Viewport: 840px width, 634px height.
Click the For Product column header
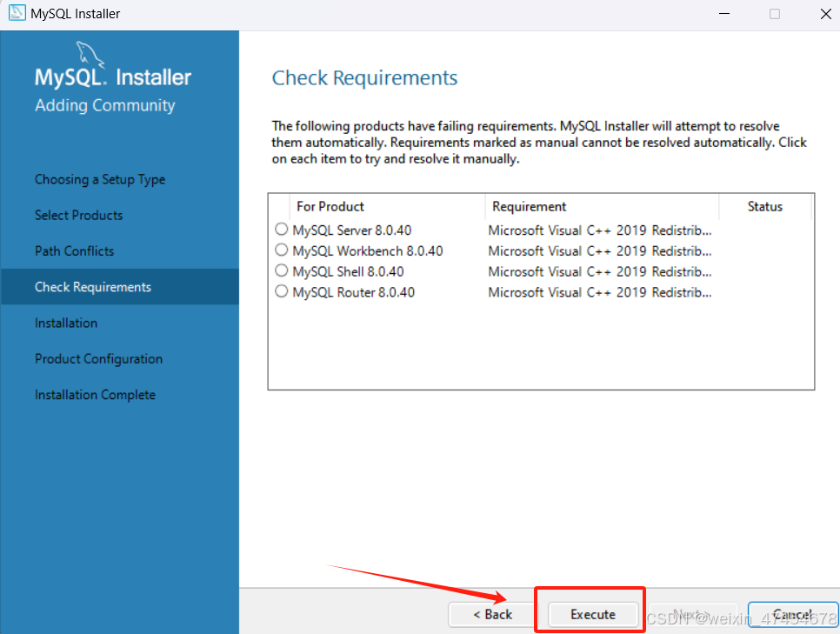387,207
